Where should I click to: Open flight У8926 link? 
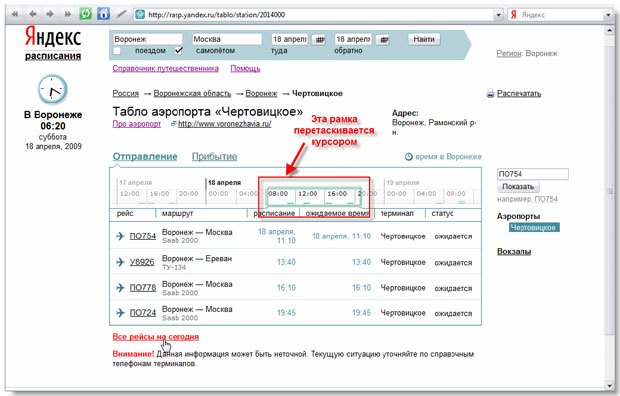tap(142, 262)
